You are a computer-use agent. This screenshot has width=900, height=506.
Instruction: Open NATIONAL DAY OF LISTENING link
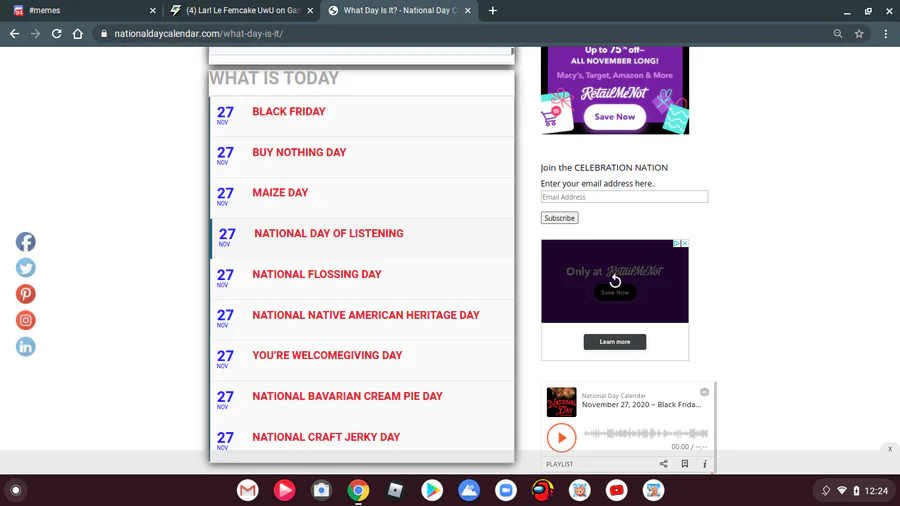pyautogui.click(x=329, y=233)
